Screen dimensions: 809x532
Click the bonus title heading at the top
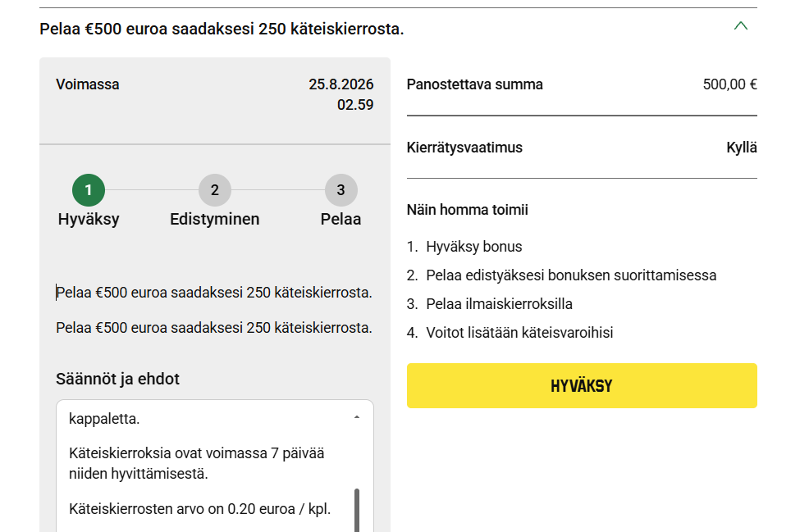click(x=222, y=29)
